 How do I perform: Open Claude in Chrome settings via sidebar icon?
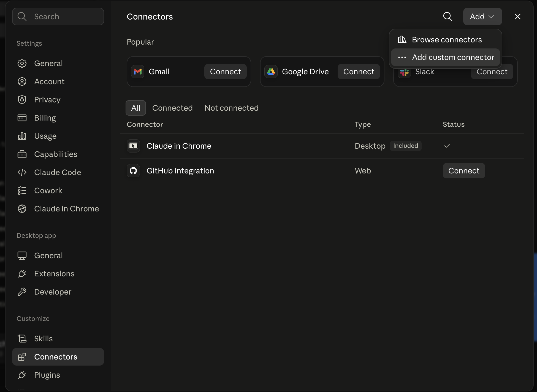tap(22, 209)
